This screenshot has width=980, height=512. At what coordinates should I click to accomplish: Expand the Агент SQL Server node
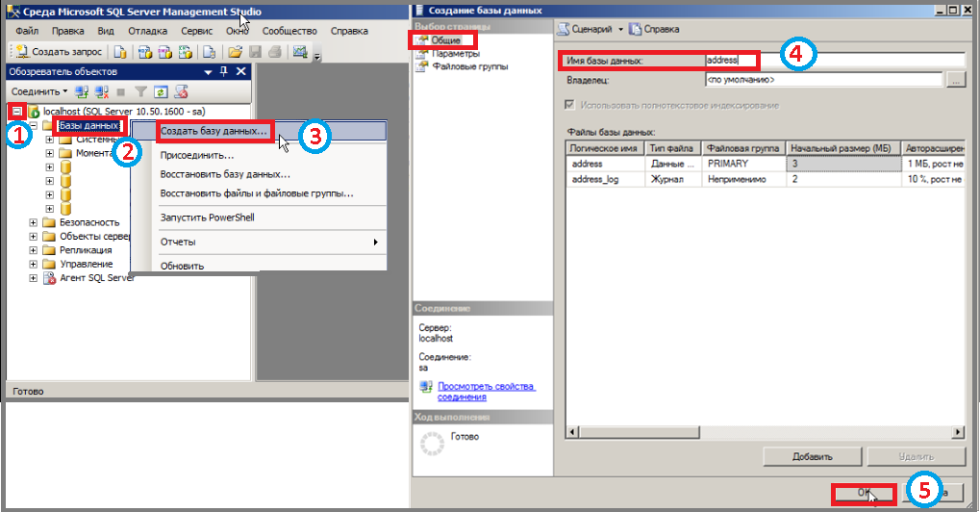33,278
